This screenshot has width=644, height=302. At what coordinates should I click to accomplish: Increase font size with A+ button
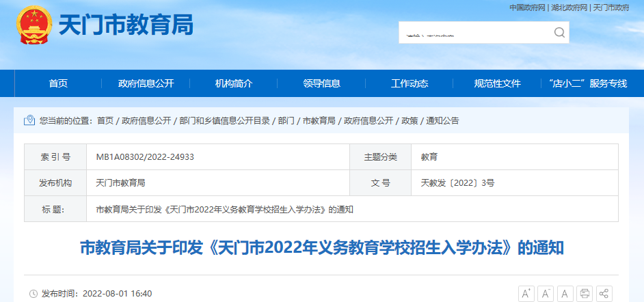click(x=526, y=294)
